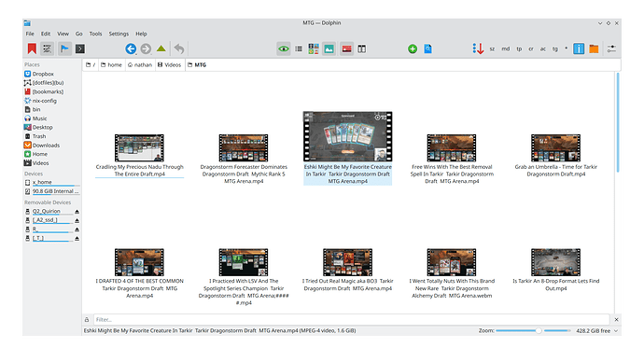
Task: Open Downloads in the Places panel
Action: (46, 146)
